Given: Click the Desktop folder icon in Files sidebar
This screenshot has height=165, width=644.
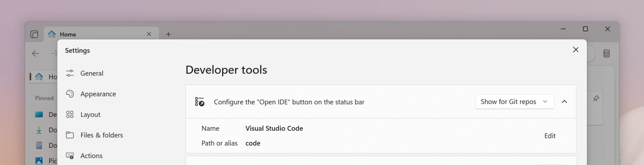Looking at the screenshot, I should (39, 114).
